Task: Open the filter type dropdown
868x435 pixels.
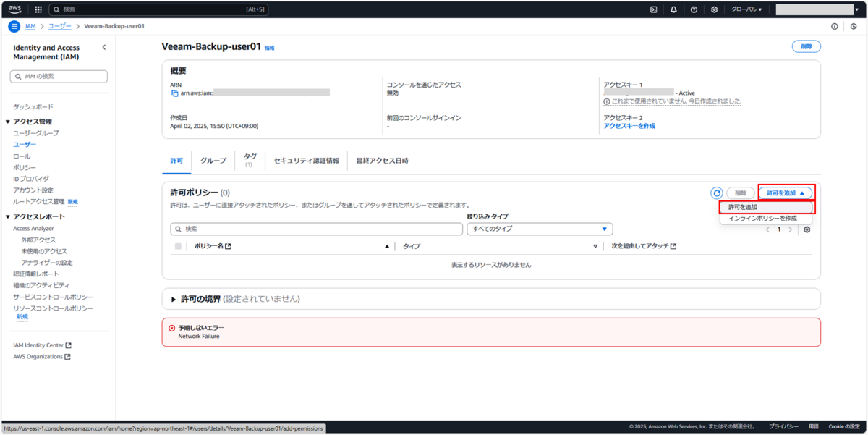Action: coord(540,229)
